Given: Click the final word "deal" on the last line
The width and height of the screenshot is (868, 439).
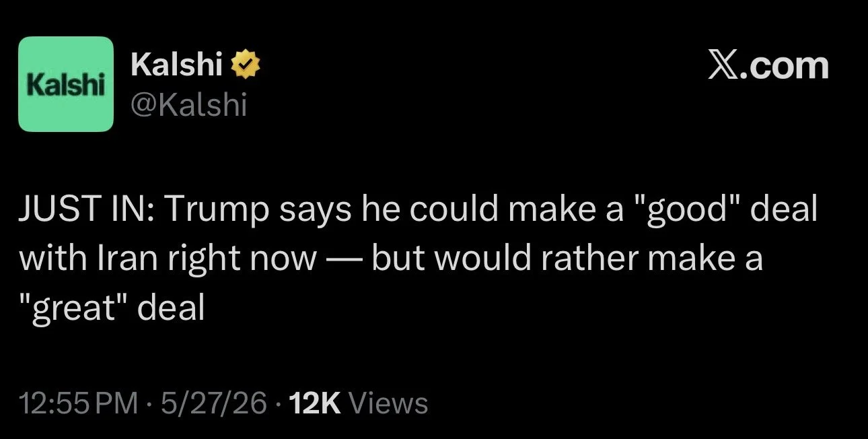Looking at the screenshot, I should [170, 308].
